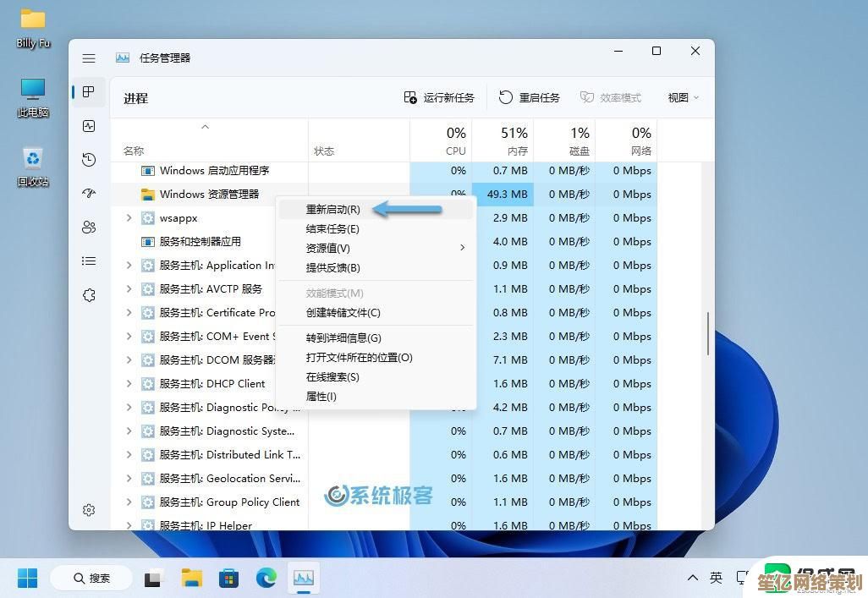Select the 此电脑 desktop icon
This screenshot has width=868, height=598.
tap(33, 97)
